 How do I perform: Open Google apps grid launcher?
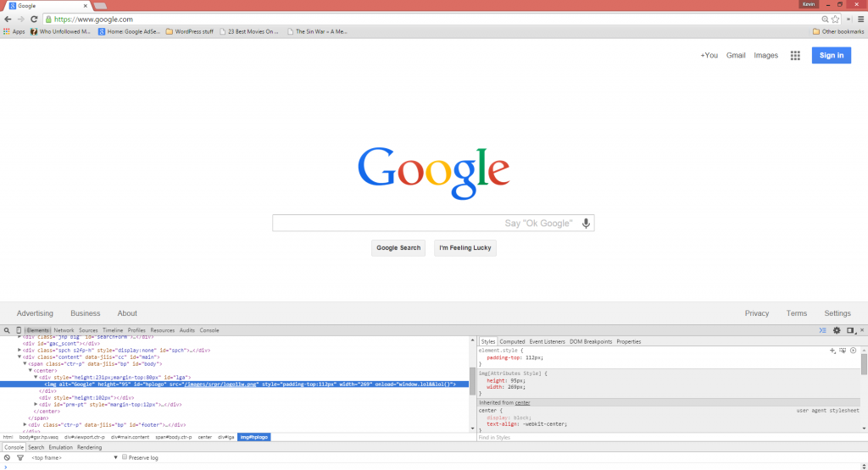coord(795,55)
